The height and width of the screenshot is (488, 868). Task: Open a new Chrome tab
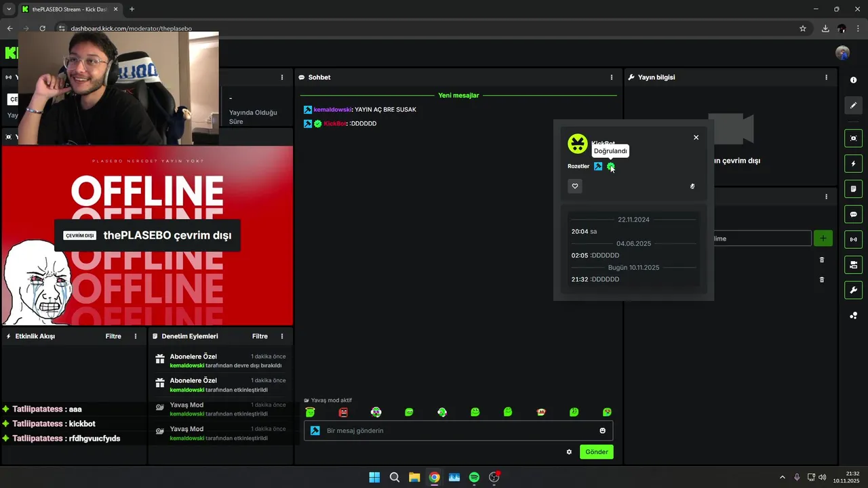coord(132,9)
